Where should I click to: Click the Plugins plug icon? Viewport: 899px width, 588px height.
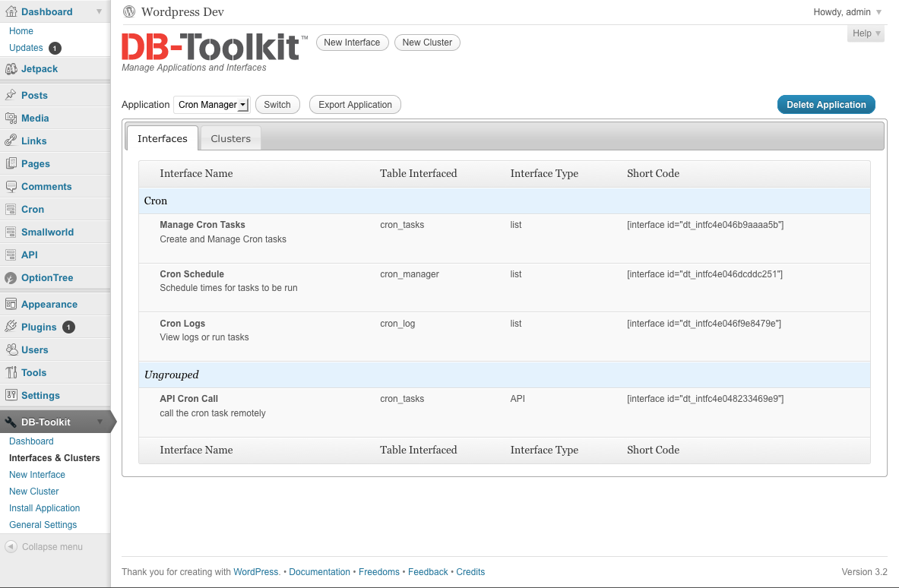pos(11,327)
